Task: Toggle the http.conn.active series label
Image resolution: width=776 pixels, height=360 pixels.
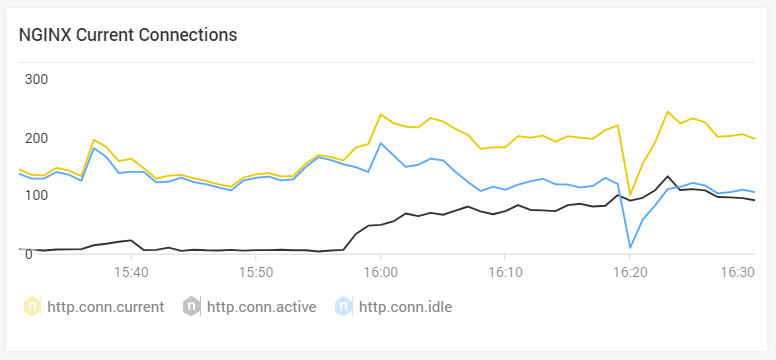Action: [261, 307]
